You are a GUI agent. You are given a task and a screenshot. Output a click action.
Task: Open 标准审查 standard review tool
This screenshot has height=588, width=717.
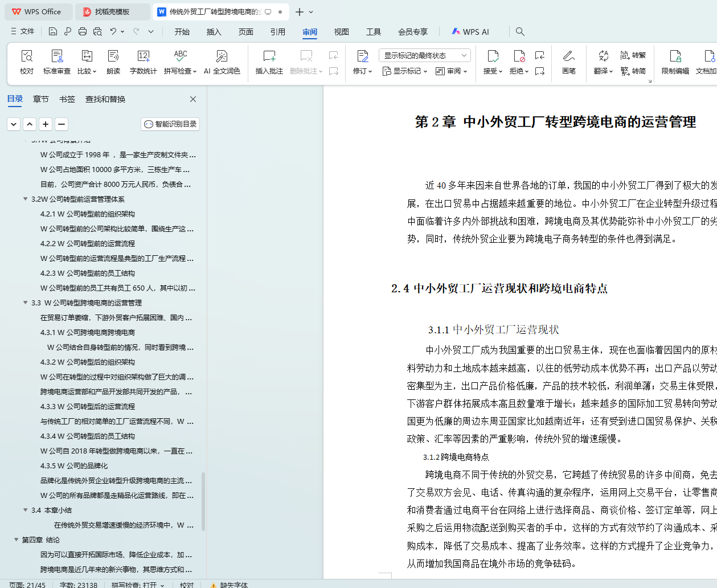tap(57, 62)
